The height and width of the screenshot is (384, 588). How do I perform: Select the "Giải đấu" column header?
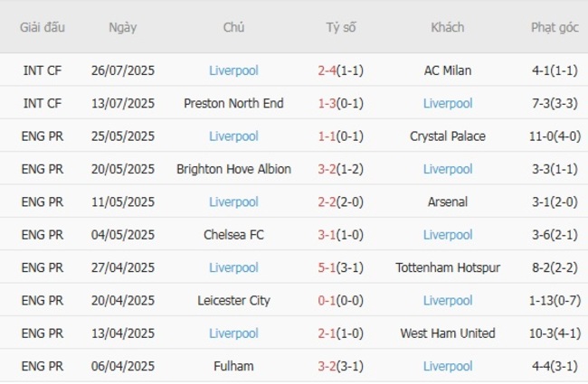click(43, 27)
